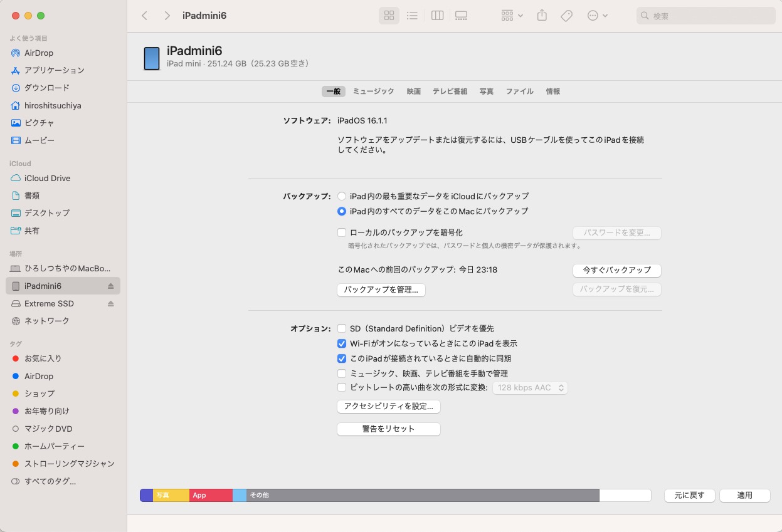Open the ellipsis action menu dropdown
The image size is (782, 532).
coord(597,16)
